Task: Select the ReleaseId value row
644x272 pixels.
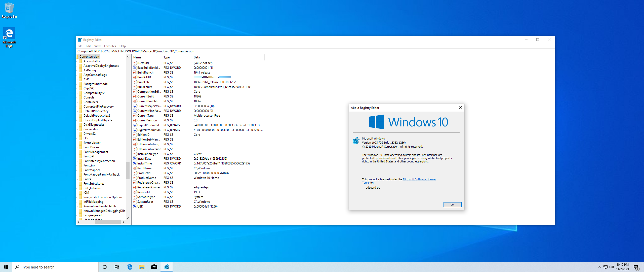Action: tap(198, 192)
